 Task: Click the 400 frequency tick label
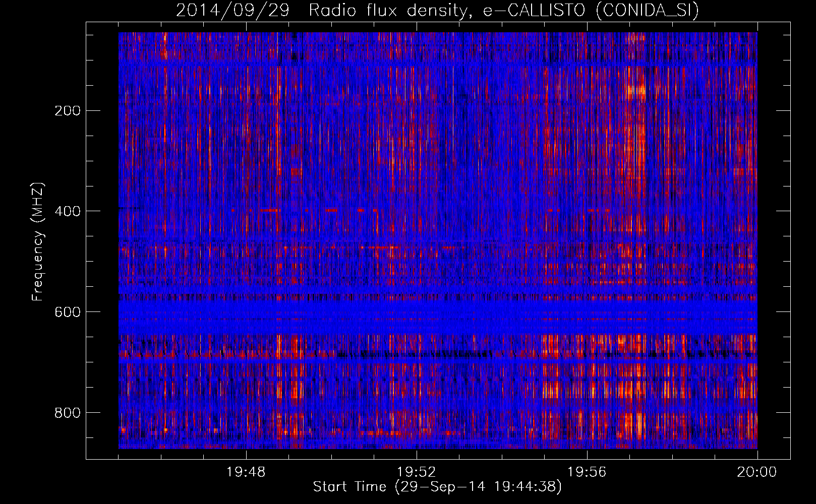coord(68,211)
